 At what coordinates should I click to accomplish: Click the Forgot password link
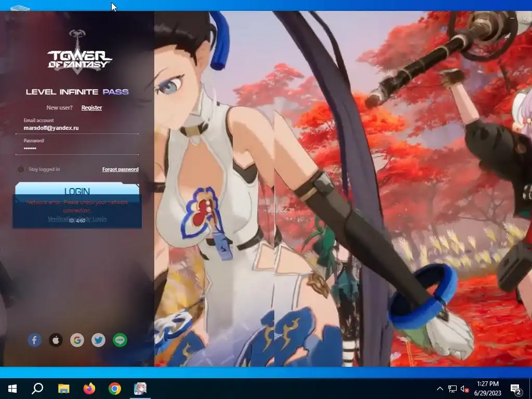[121, 169]
